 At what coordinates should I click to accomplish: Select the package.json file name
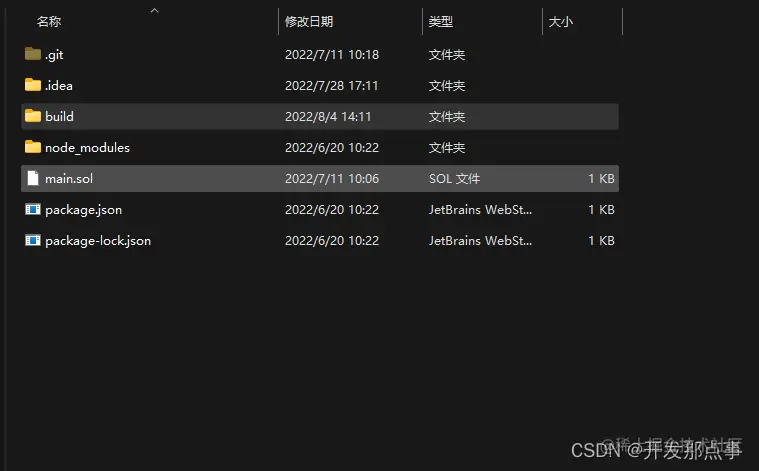pos(84,210)
